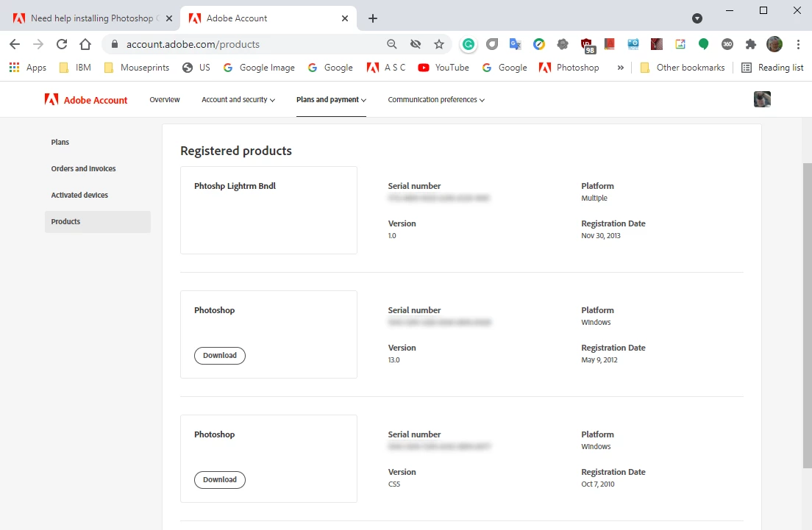Open the green Hangouts extension icon

[703, 45]
